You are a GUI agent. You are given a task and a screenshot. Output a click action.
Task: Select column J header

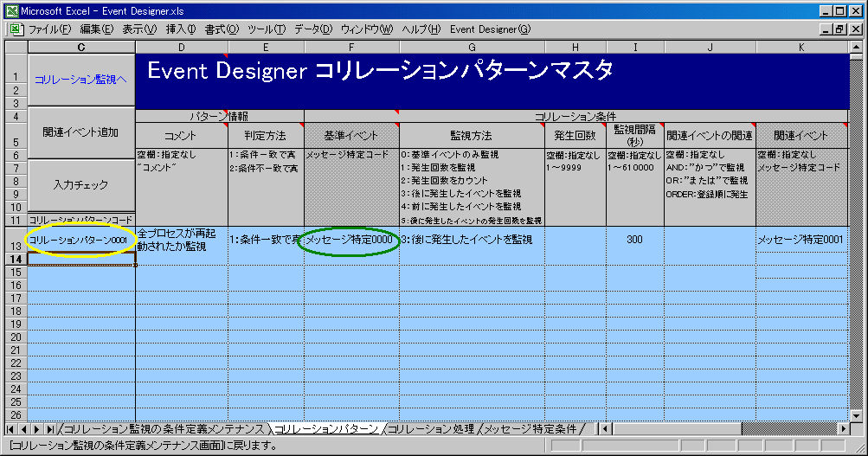710,48
